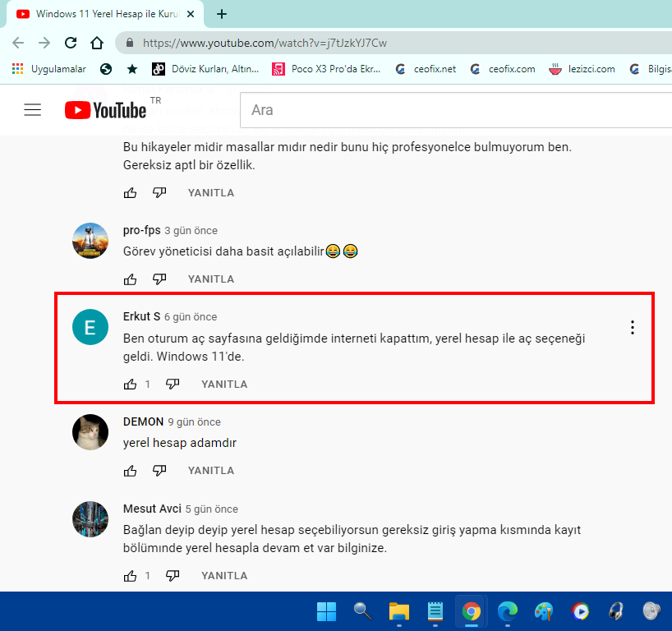Click the Ara search field
672x631 pixels.
pos(456,110)
